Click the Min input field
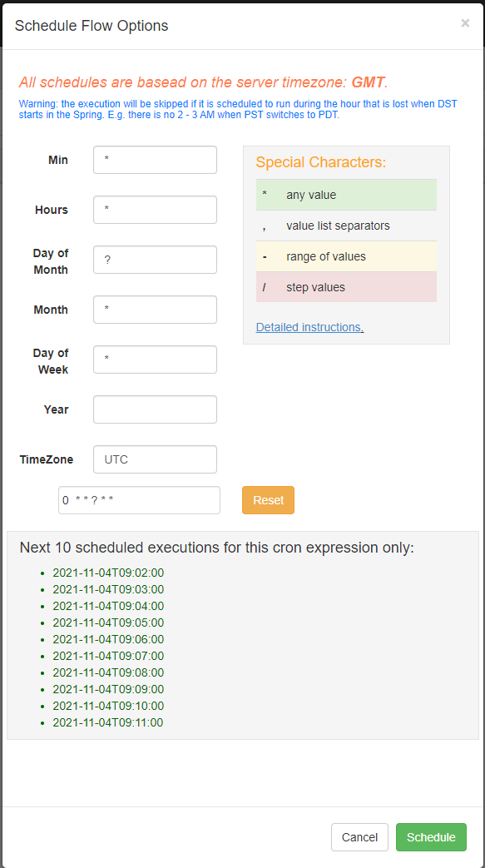 pos(155,160)
